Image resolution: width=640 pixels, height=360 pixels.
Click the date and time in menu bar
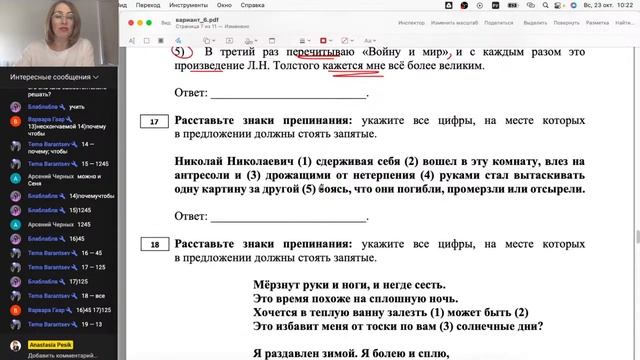[608, 5]
